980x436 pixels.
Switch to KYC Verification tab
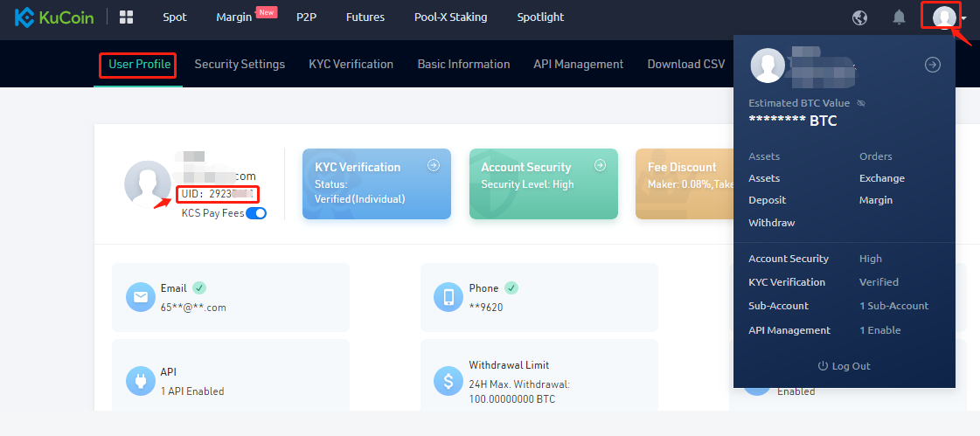[351, 65]
